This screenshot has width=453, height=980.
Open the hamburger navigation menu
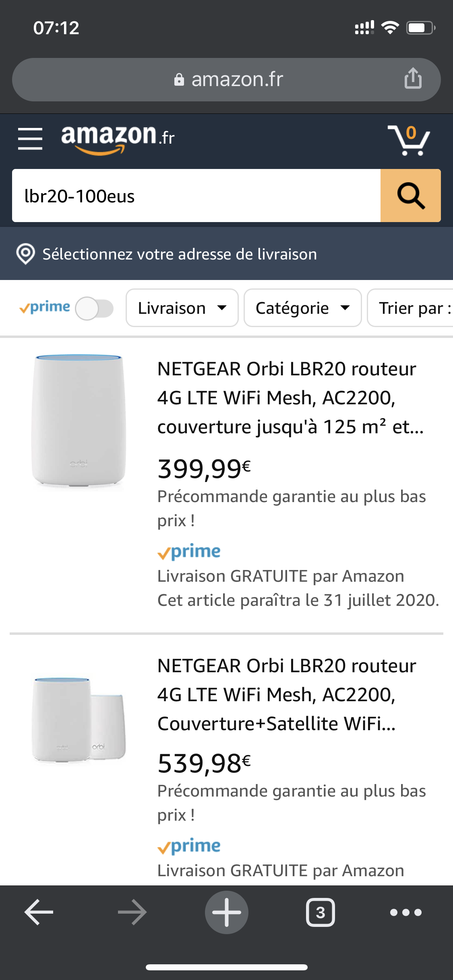30,139
